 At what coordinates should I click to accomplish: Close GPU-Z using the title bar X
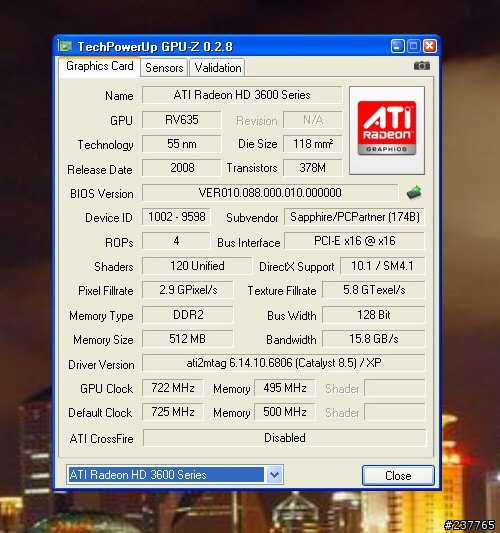[x=430, y=46]
